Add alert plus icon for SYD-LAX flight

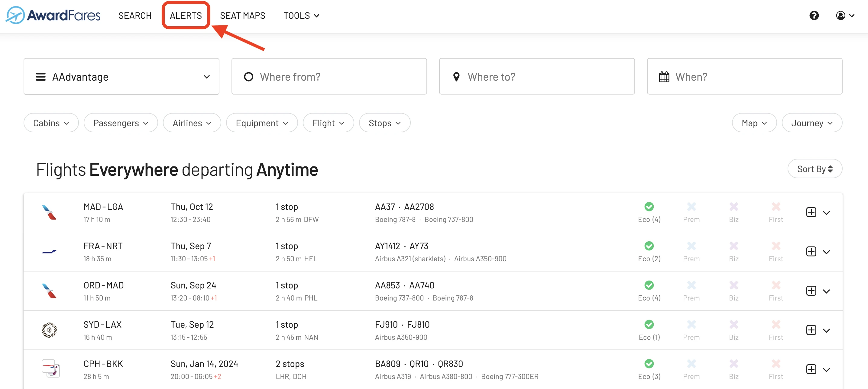tap(811, 330)
